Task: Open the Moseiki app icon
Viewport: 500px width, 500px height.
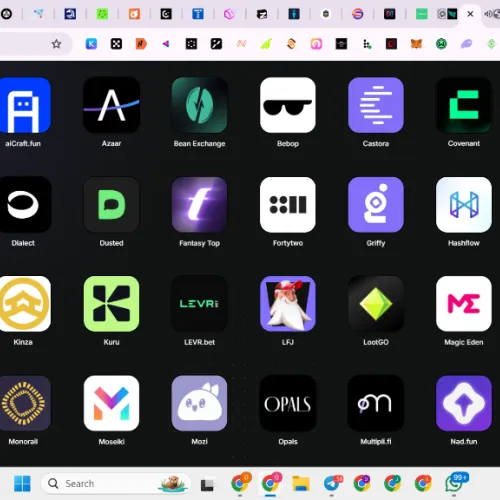Action: [x=111, y=403]
